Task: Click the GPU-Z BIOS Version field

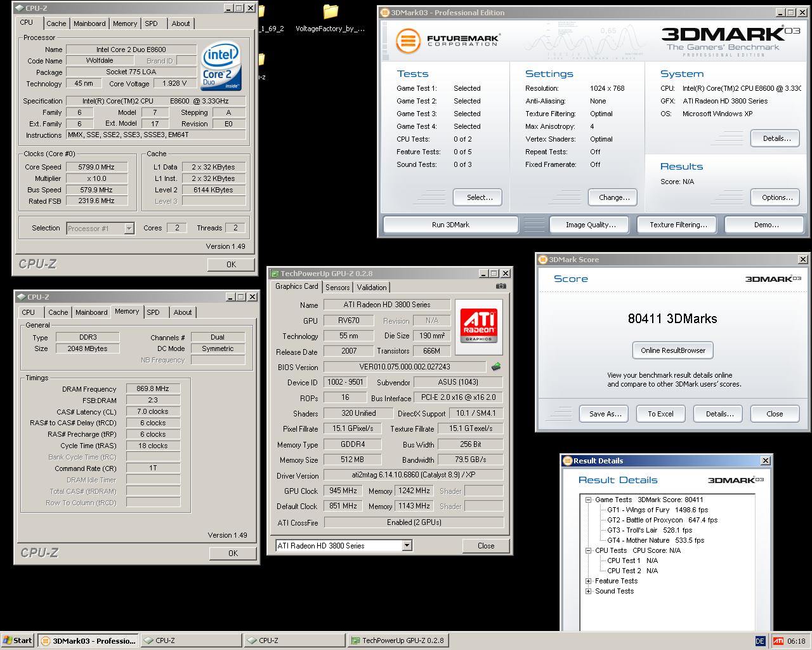Action: (x=405, y=367)
